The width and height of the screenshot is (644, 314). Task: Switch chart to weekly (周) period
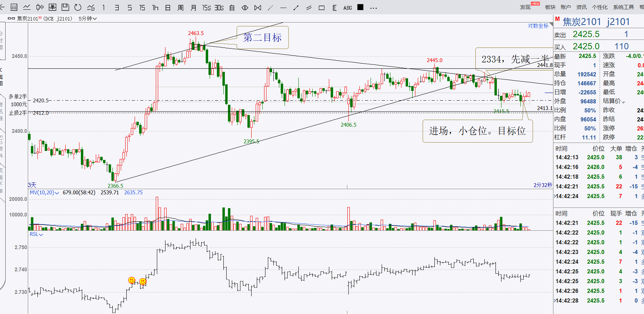pyautogui.click(x=180, y=8)
